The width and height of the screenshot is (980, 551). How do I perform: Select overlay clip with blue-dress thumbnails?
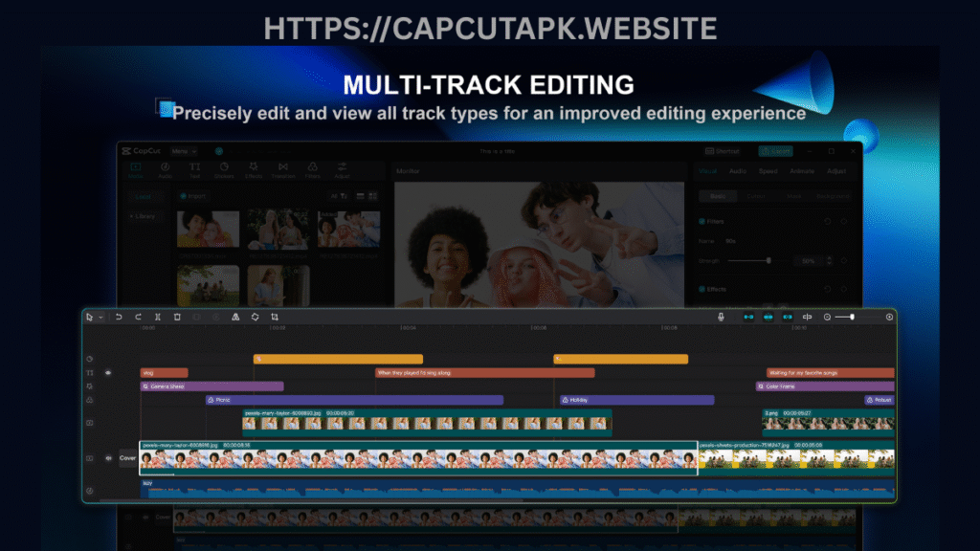(x=427, y=422)
